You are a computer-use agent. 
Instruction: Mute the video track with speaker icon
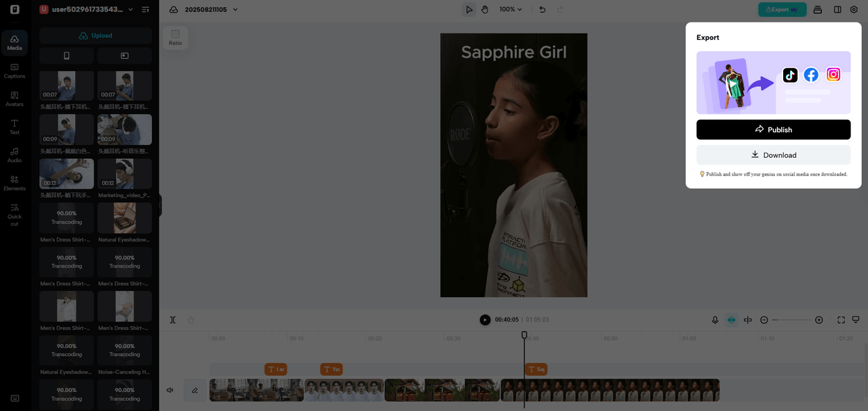click(x=170, y=390)
